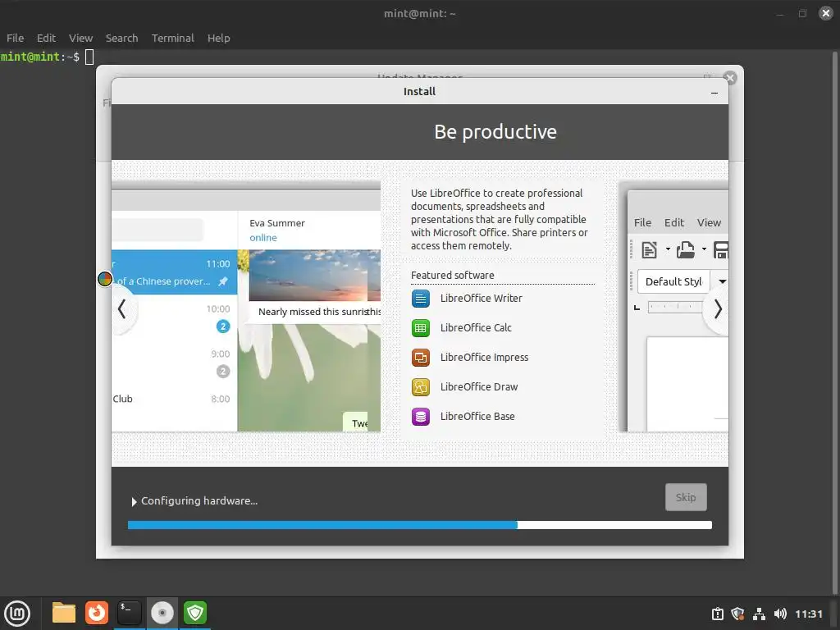Click the LibreOffice Calc label
840x630 pixels.
point(476,328)
